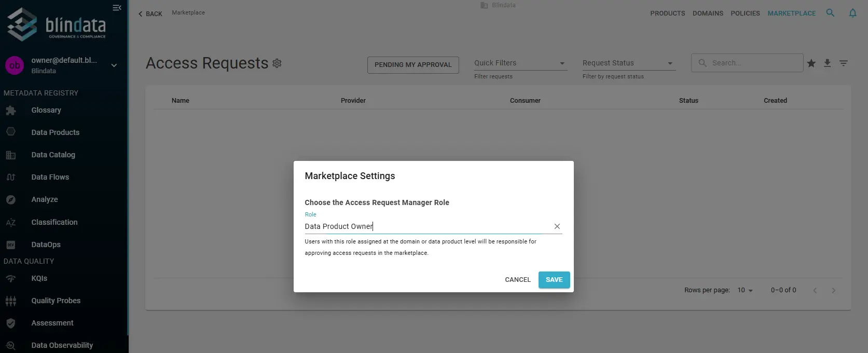The height and width of the screenshot is (353, 868).
Task: Click CANCEL in Marketplace Settings
Action: tap(518, 280)
